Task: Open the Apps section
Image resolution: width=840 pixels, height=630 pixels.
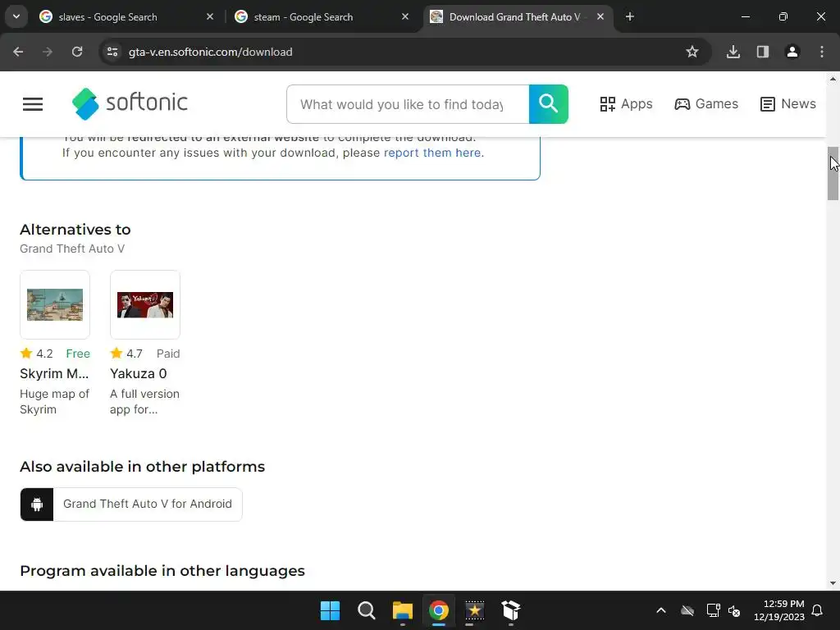Action: [x=626, y=104]
